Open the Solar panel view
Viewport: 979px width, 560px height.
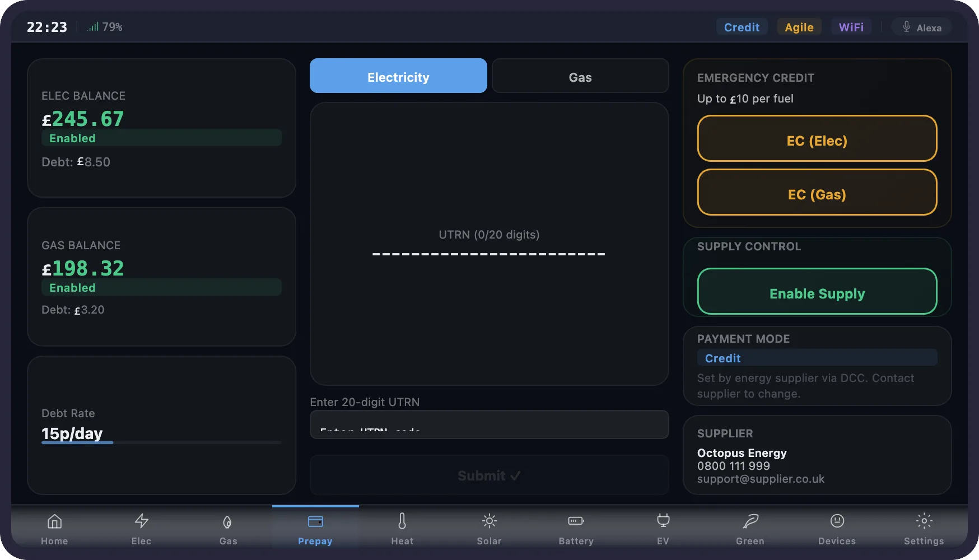(x=489, y=528)
